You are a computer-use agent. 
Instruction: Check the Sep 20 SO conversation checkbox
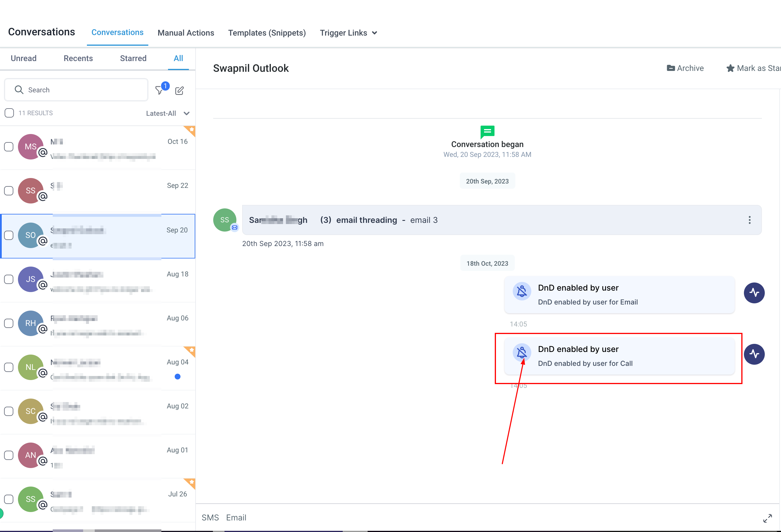click(x=9, y=235)
